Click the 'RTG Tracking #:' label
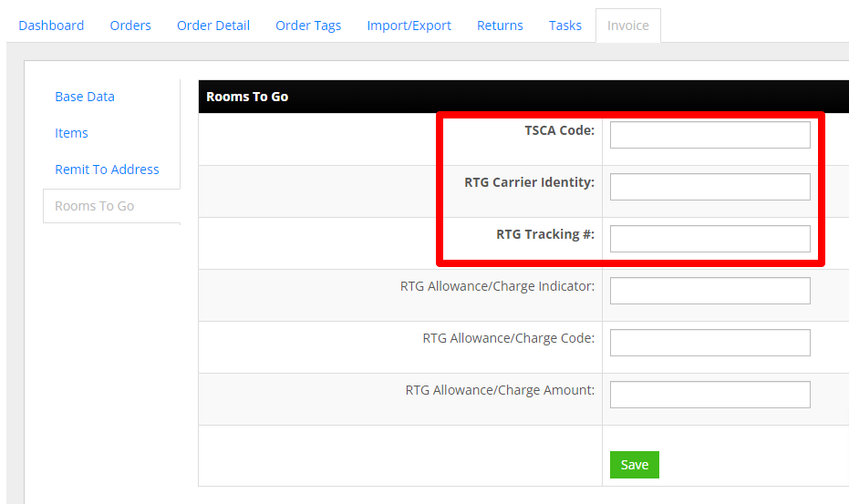Screen dimensions: 849x504 tap(545, 234)
